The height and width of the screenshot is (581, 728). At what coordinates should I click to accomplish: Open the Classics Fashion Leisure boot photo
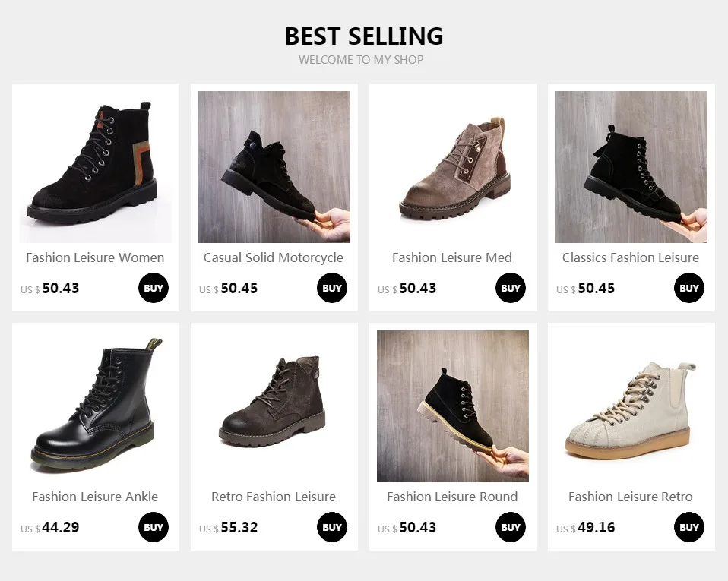[631, 166]
